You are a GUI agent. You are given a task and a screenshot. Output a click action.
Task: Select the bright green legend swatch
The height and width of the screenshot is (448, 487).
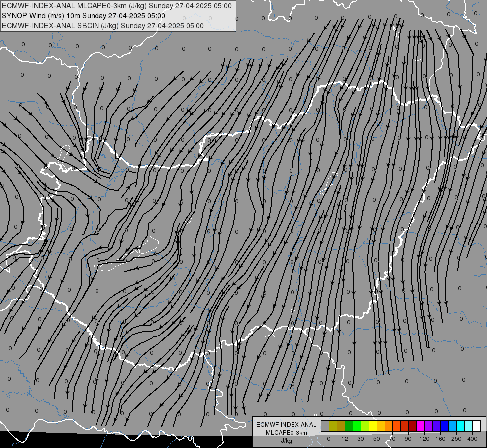click(x=357, y=426)
